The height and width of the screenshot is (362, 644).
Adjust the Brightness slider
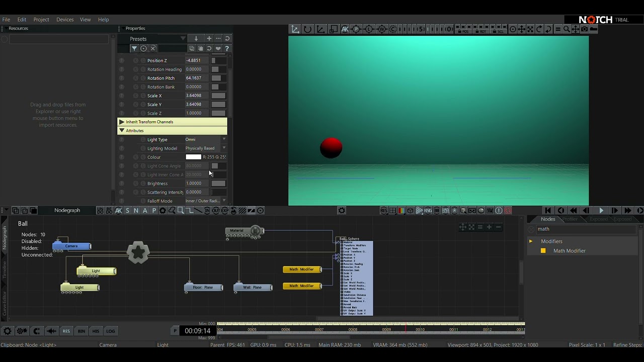point(218,184)
